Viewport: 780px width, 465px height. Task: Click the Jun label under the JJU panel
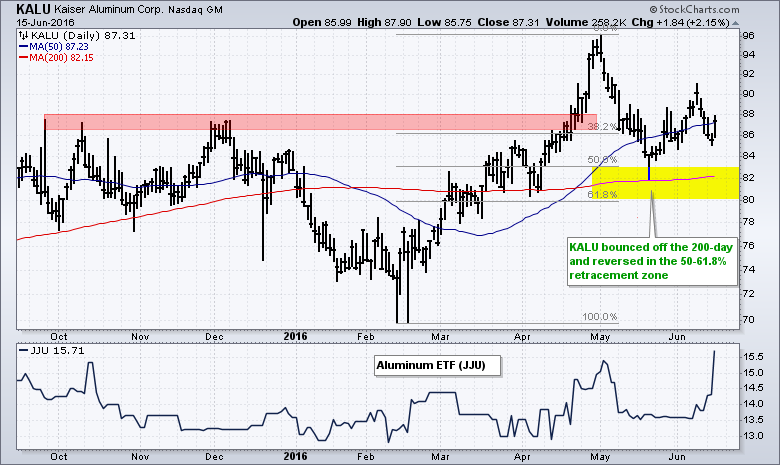coord(677,457)
